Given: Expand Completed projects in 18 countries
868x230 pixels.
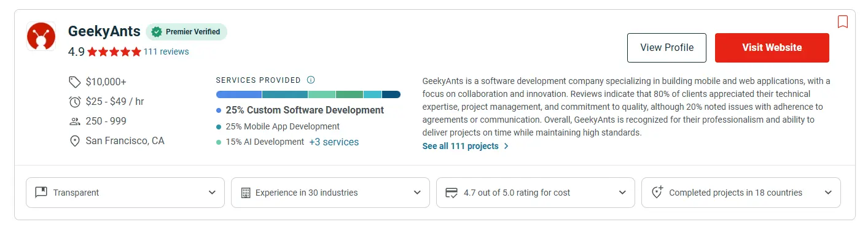Looking at the screenshot, I should 741,193.
